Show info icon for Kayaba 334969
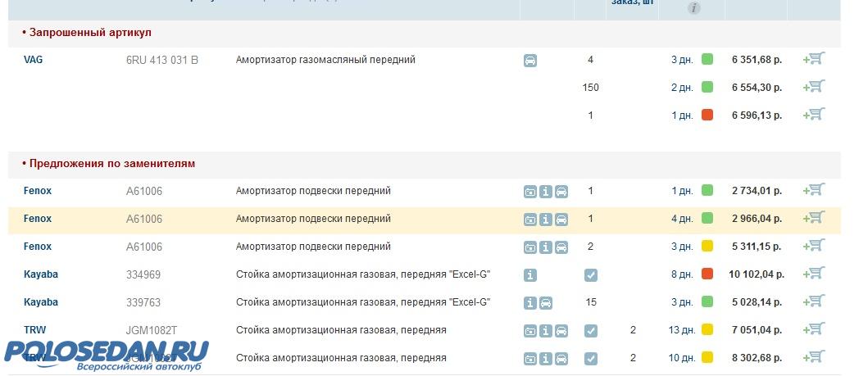This screenshot has height=376, width=868. click(530, 275)
